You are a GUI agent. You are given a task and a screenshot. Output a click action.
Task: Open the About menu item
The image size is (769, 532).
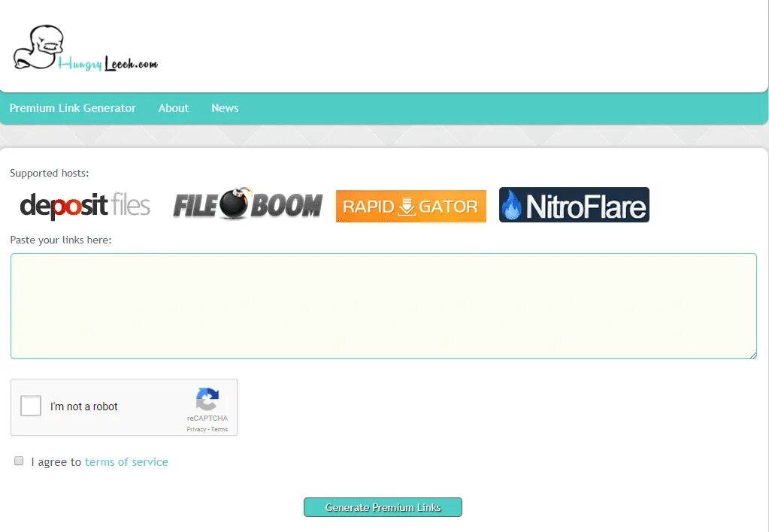coord(173,108)
